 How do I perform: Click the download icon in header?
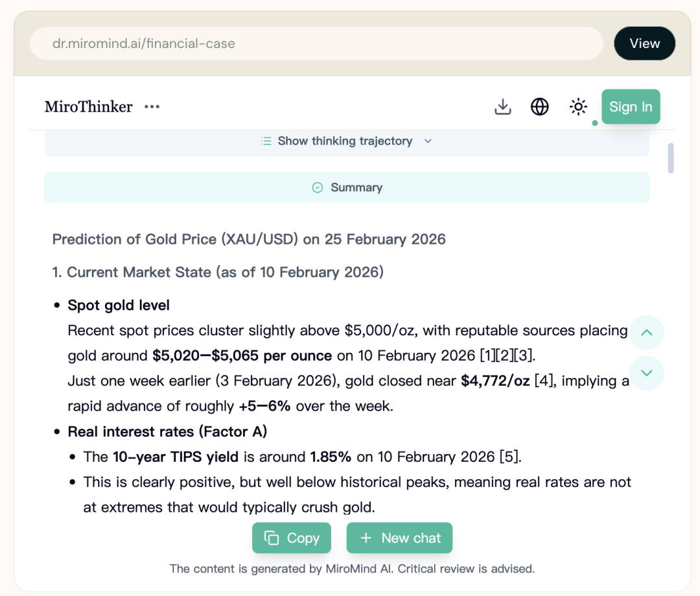pyautogui.click(x=503, y=107)
